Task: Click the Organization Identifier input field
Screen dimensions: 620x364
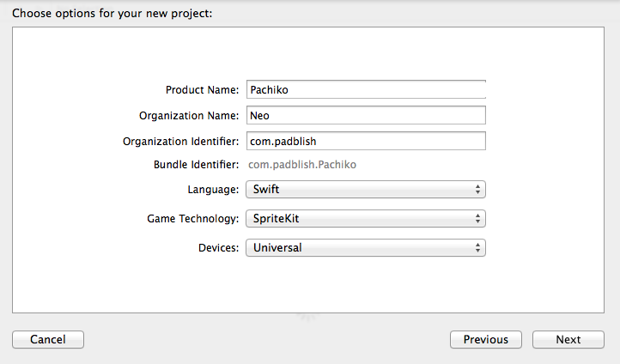Action: pyautogui.click(x=366, y=141)
